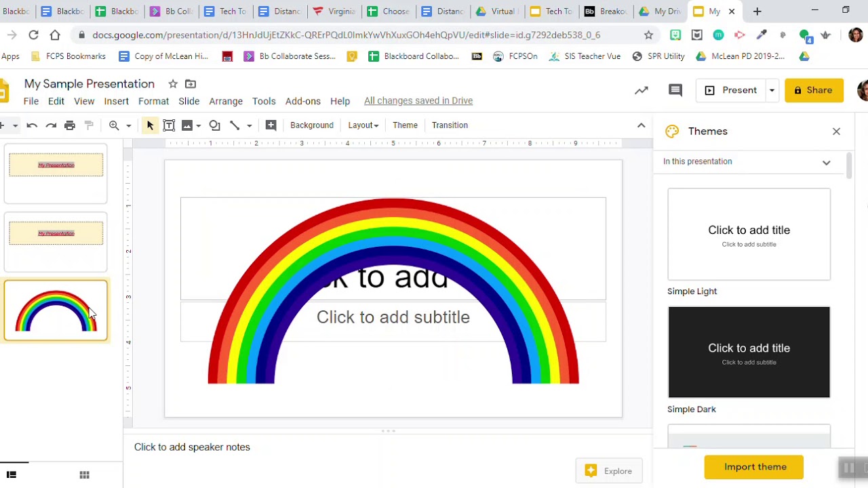Open the Slide menu
The height and width of the screenshot is (488, 868).
coord(189,101)
